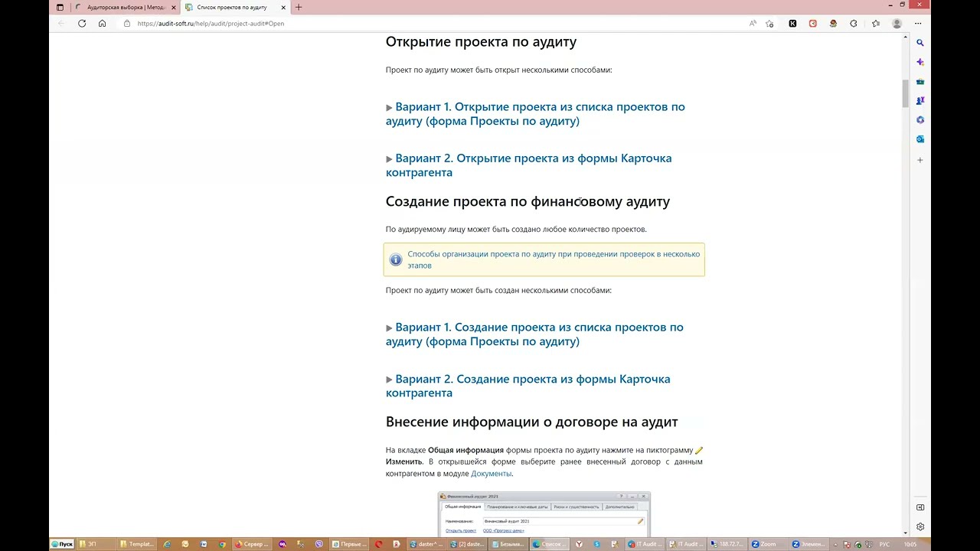Click the Read aloud icon in address bar
The image size is (980, 551).
[x=753, y=24]
